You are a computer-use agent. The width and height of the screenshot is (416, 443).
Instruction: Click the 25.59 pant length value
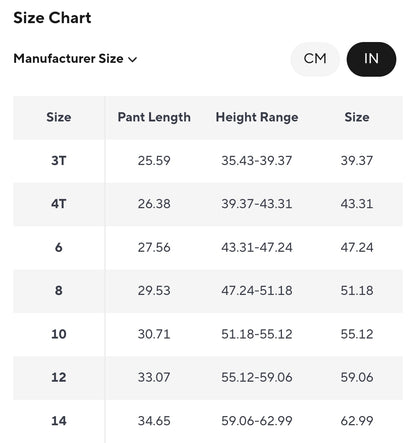point(154,161)
